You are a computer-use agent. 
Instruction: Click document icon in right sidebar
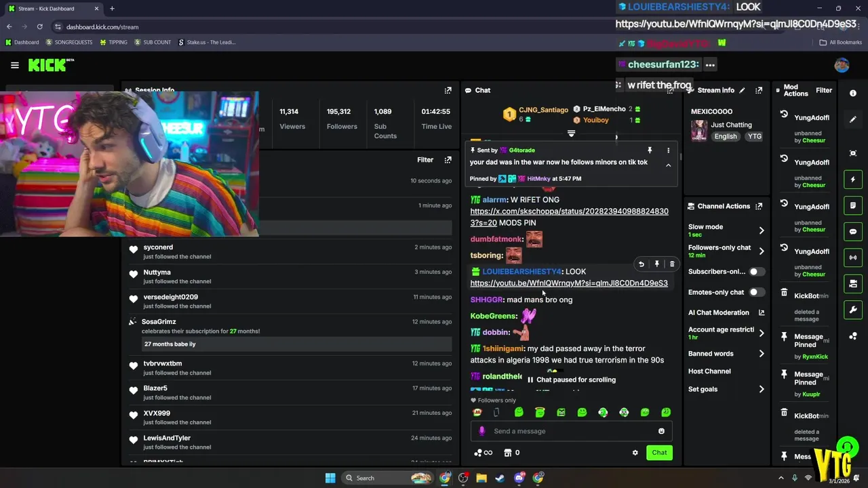pos(853,205)
